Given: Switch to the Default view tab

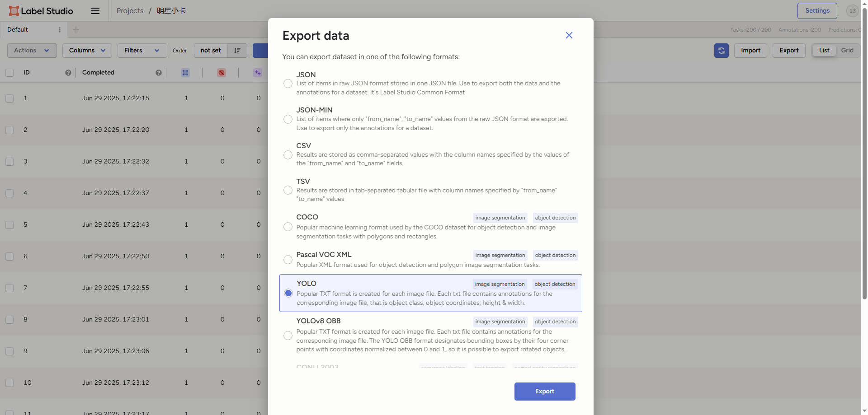Looking at the screenshot, I should point(18,30).
